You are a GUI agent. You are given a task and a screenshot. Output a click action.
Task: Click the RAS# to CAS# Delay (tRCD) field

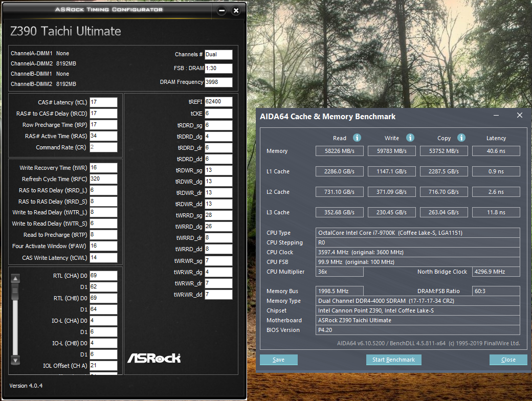[103, 114]
